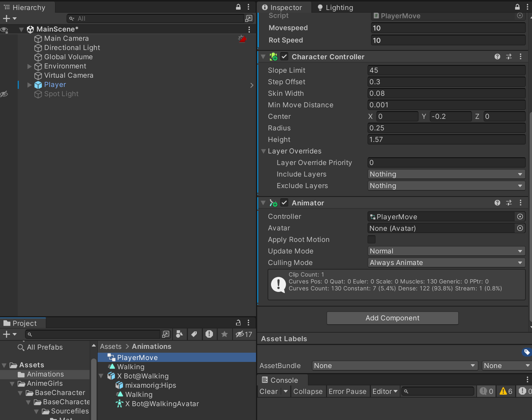The image size is (532, 420).
Task: Toggle console info messages filter
Action: click(x=486, y=391)
